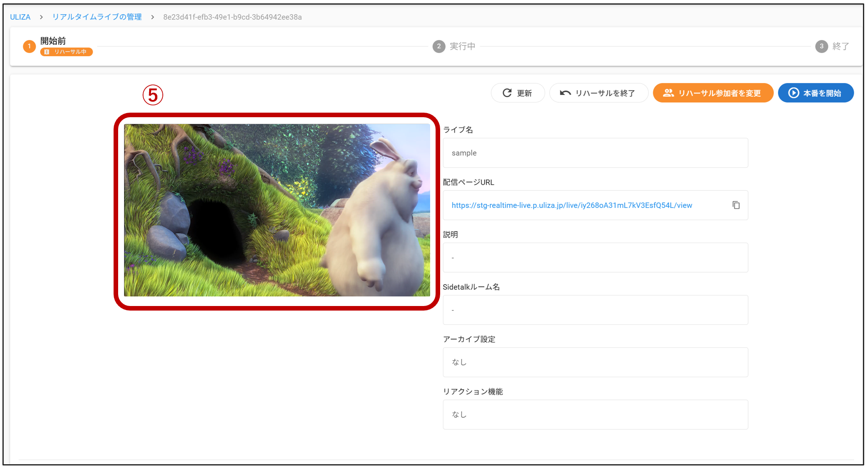Screen dimensions: 868x467
Task: Select the リハーサルを終了 button
Action: click(x=598, y=93)
